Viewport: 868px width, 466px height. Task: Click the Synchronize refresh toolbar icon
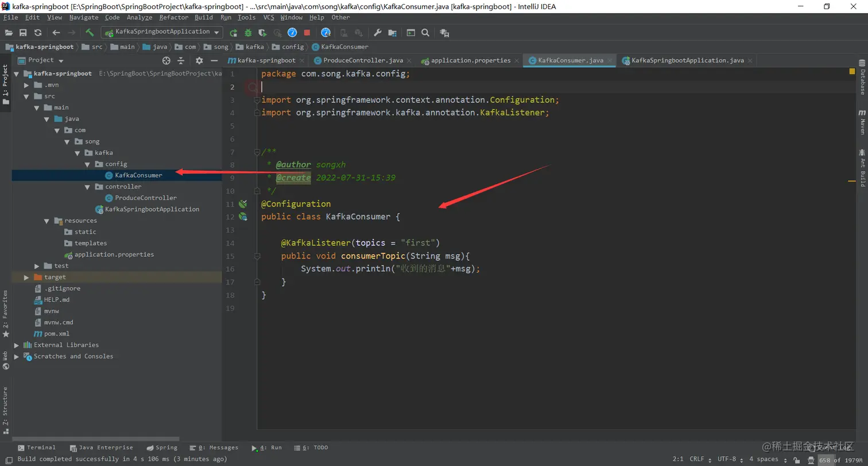point(38,33)
